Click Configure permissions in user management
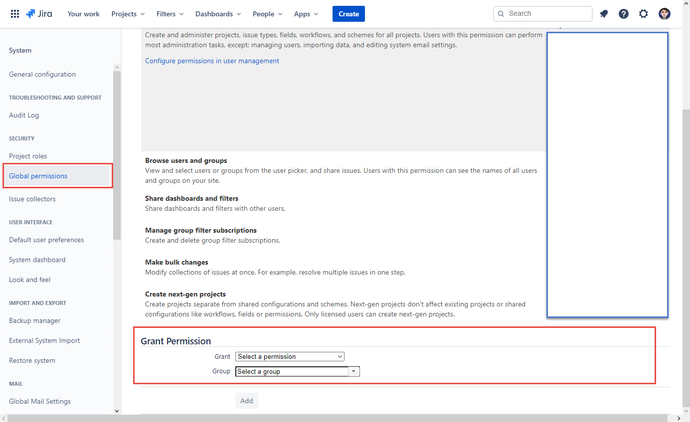The height and width of the screenshot is (422, 690). coord(212,61)
